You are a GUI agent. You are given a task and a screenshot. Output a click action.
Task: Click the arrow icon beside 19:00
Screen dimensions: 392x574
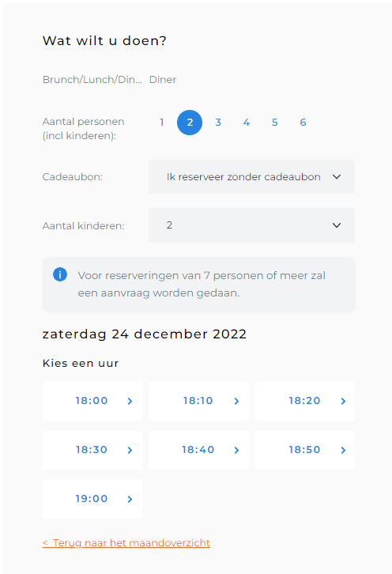click(130, 500)
